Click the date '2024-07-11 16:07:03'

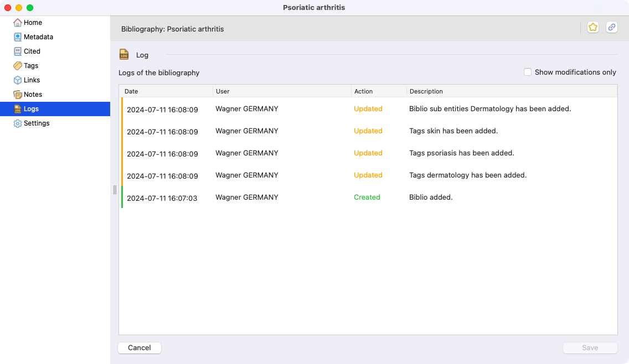[162, 198]
